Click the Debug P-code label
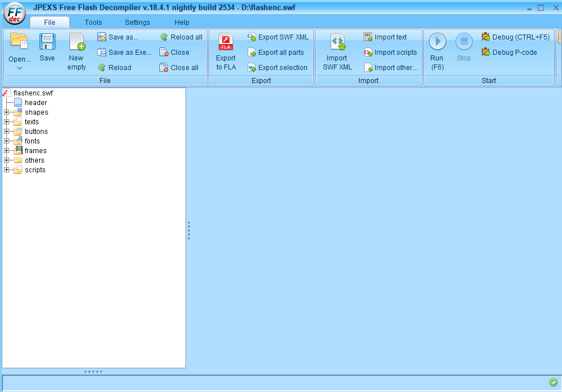562x392 pixels. [x=515, y=53]
